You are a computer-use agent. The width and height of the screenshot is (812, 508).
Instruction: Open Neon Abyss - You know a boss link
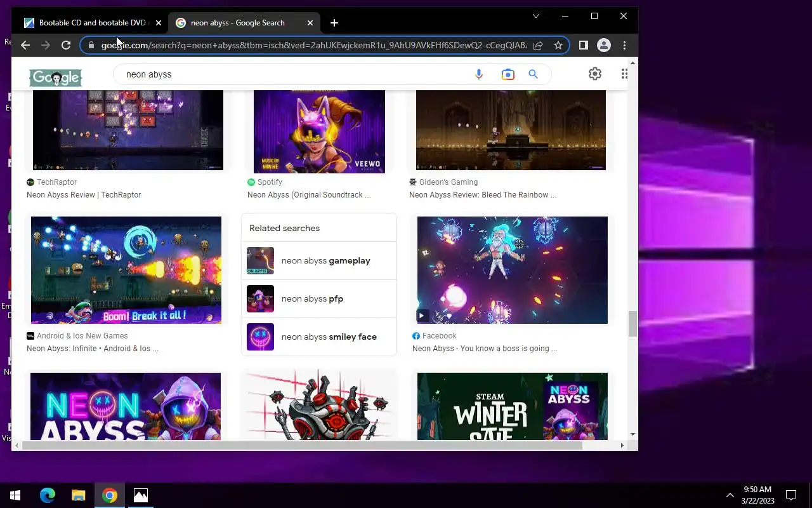(485, 349)
